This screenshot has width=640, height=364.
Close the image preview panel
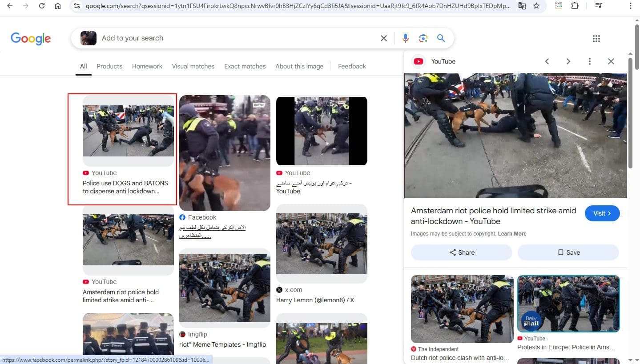(611, 61)
